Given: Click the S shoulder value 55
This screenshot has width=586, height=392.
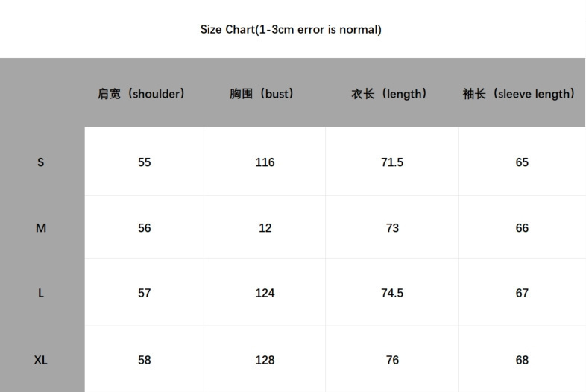Looking at the screenshot, I should [144, 162].
